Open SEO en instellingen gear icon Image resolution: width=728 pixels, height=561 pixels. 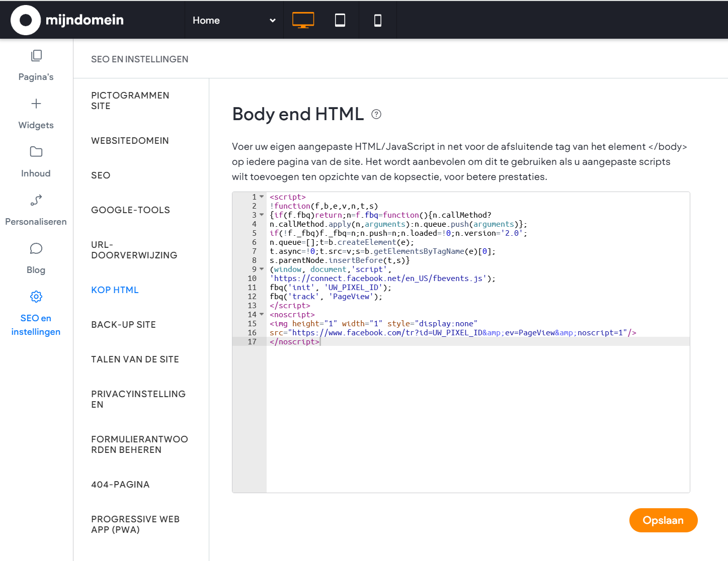[x=36, y=297]
